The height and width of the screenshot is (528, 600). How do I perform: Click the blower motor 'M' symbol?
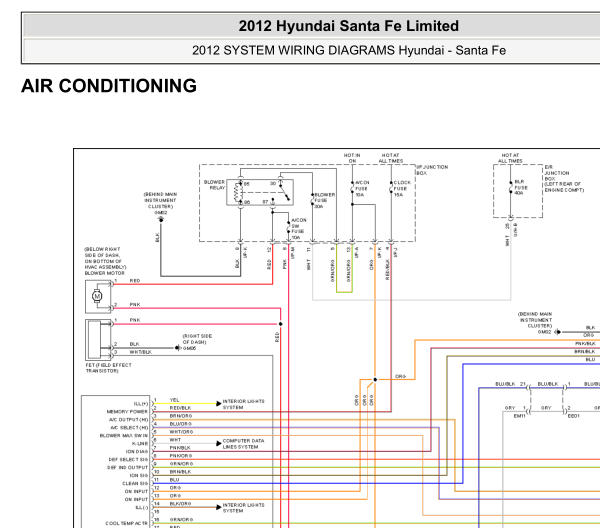[97, 296]
